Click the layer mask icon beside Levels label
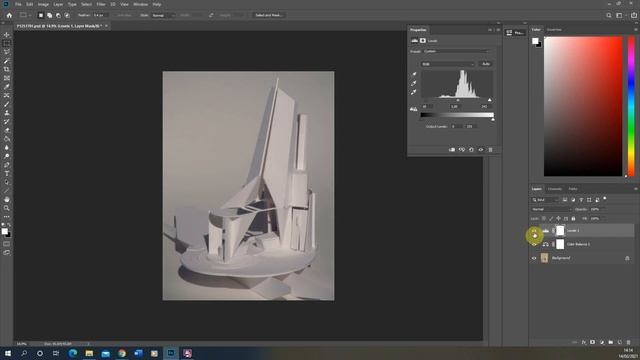640x360 pixels. [x=423, y=41]
